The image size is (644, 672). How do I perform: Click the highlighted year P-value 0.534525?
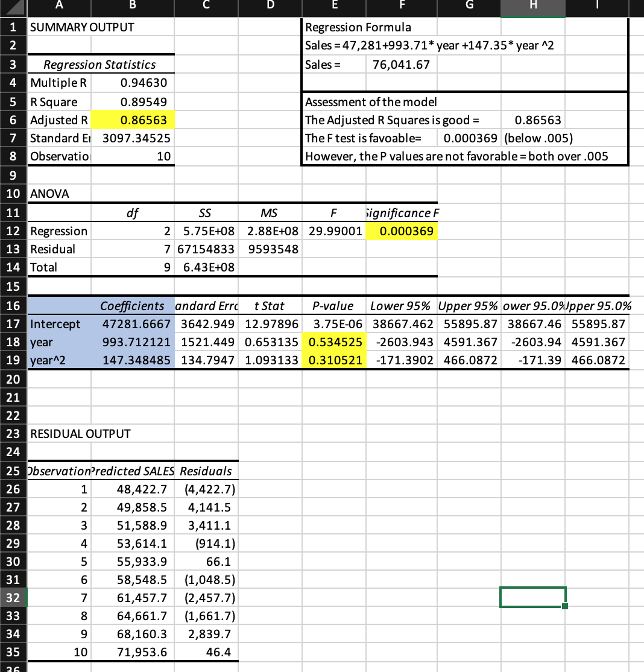[335, 342]
